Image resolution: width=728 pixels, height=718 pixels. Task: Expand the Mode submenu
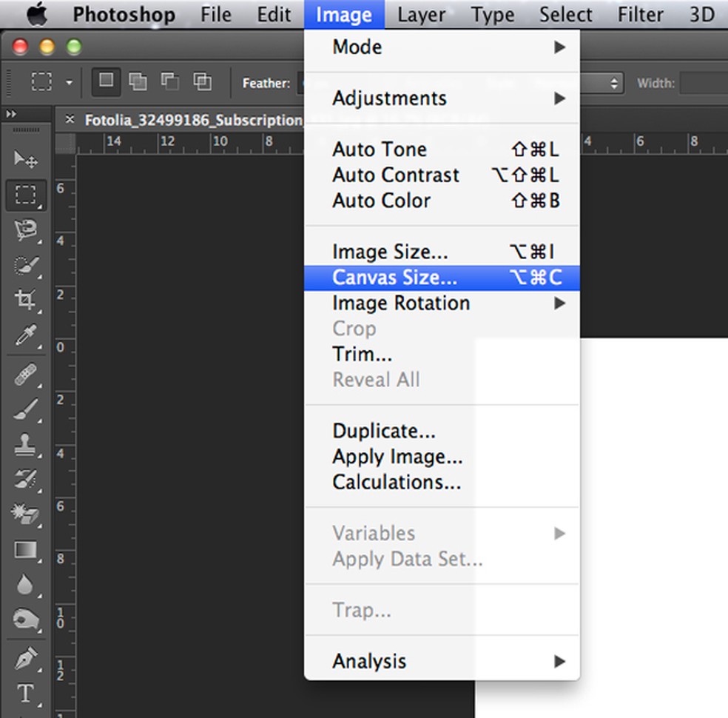coord(442,47)
